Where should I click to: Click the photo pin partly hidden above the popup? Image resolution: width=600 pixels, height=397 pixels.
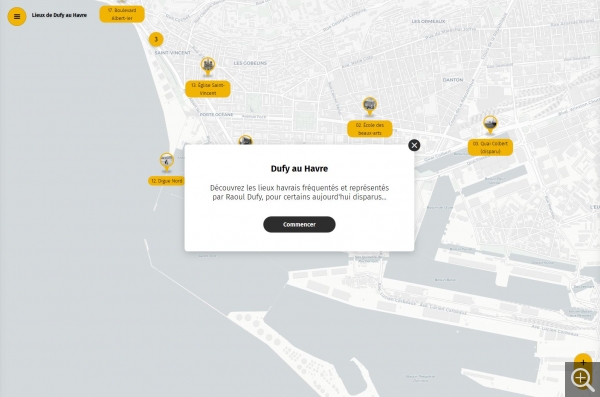click(245, 140)
